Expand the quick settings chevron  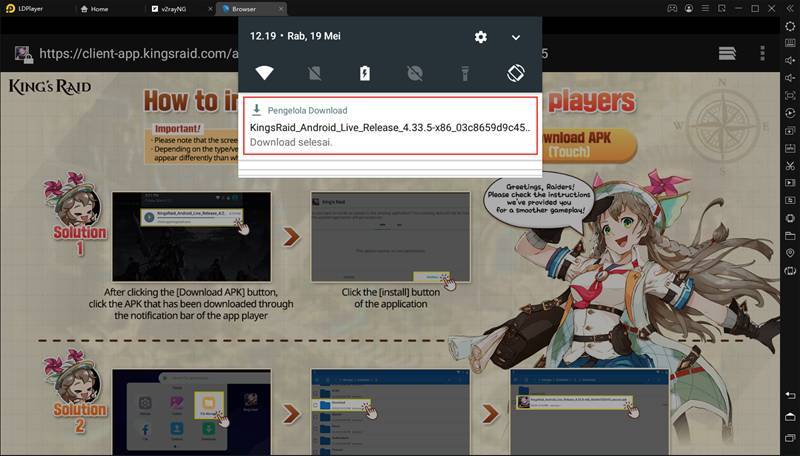516,37
